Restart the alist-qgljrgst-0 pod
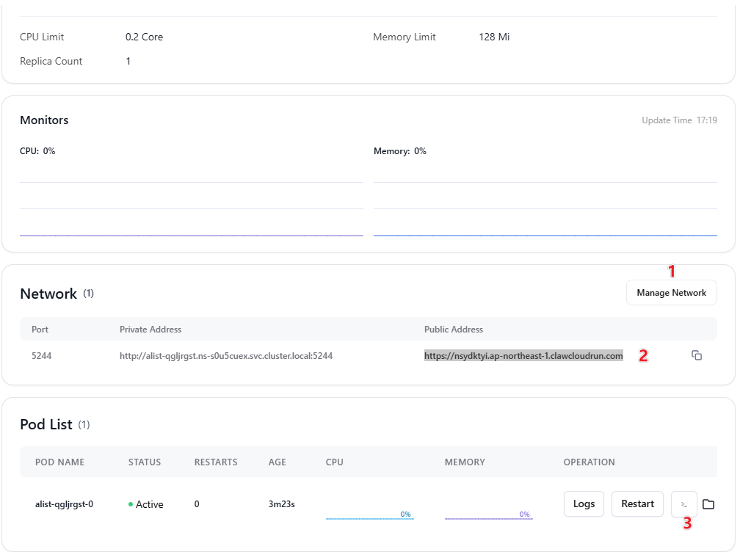This screenshot has height=560, width=740. 637,504
